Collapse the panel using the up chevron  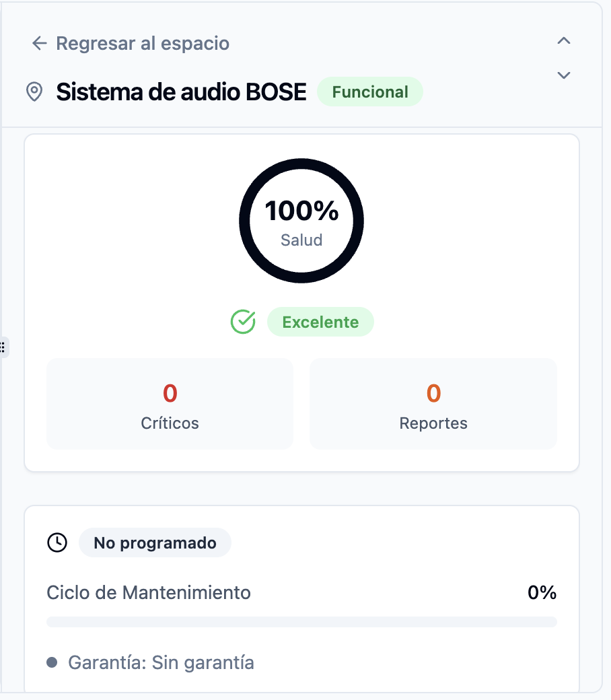click(563, 40)
